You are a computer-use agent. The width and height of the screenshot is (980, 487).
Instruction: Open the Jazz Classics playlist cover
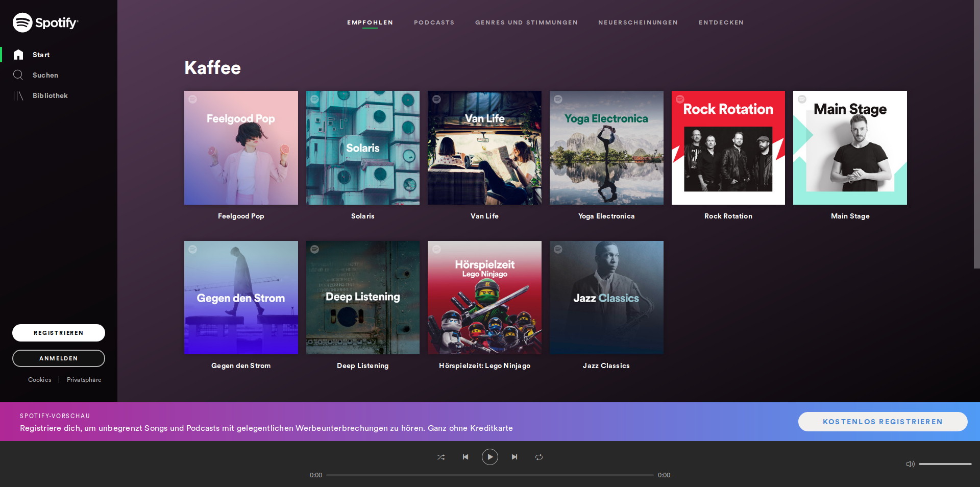pyautogui.click(x=606, y=298)
